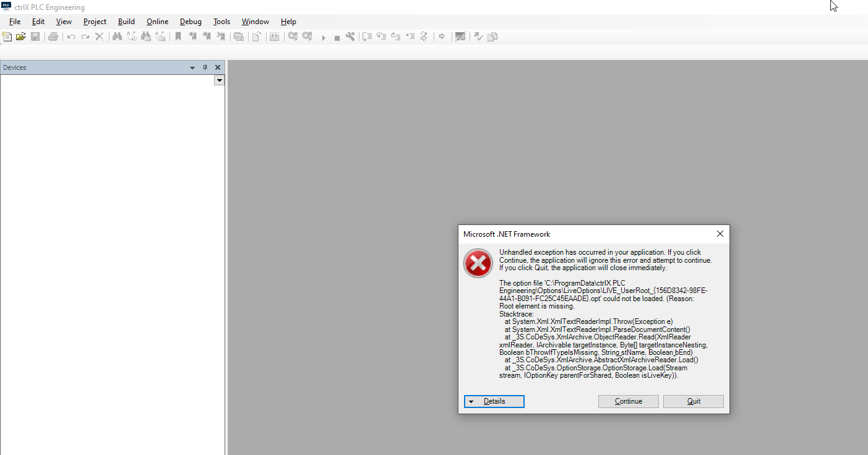Open the Debug menu
This screenshot has width=868, height=455.
(x=191, y=22)
